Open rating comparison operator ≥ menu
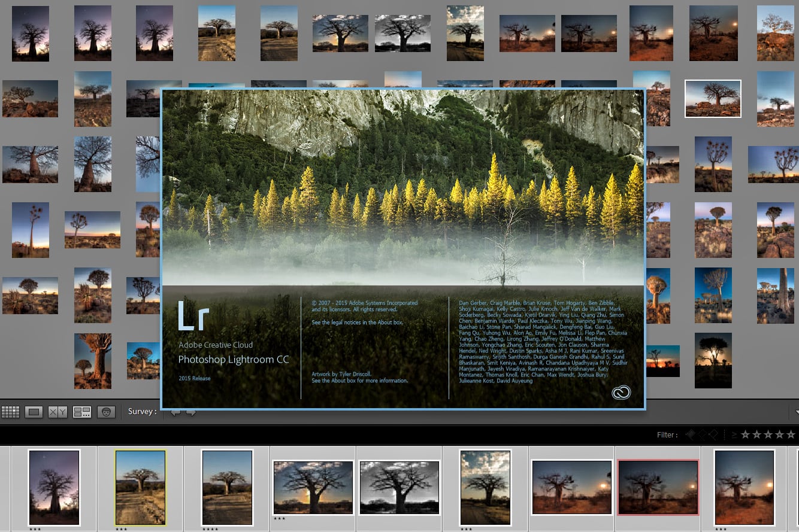The width and height of the screenshot is (799, 532). (x=734, y=435)
